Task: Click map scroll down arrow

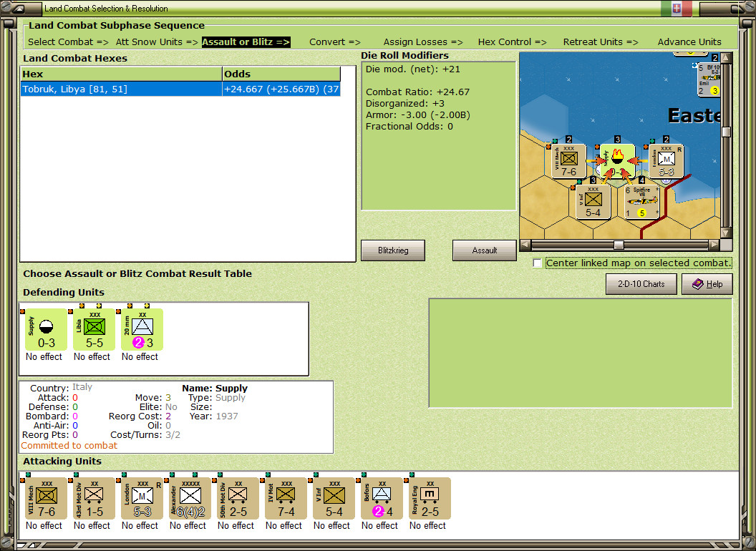Action: (726, 233)
